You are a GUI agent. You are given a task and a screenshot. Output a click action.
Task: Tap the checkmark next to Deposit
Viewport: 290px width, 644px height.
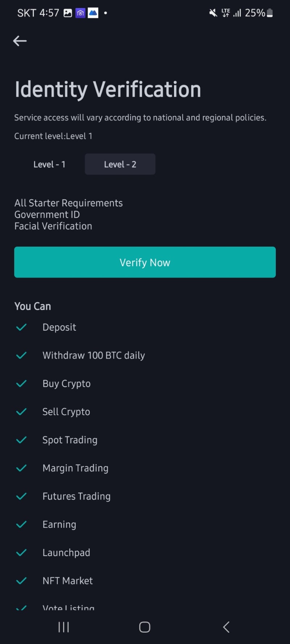tap(21, 327)
